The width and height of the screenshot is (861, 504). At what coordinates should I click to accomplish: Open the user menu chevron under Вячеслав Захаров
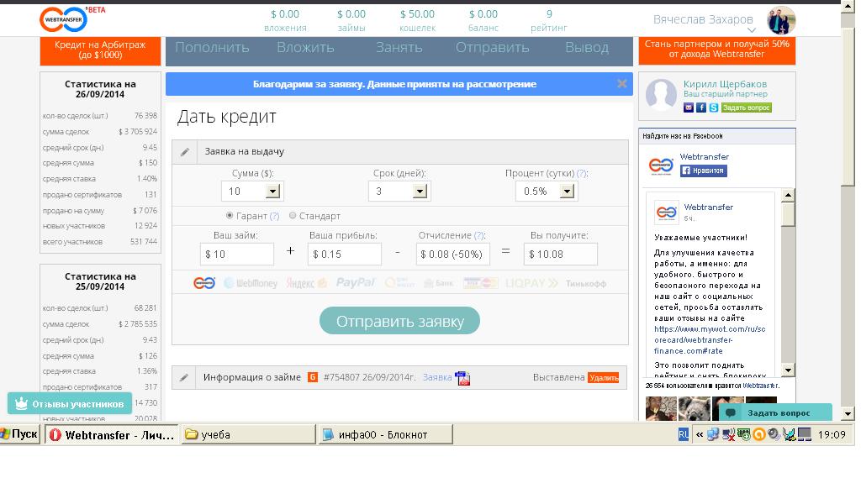[x=752, y=31]
